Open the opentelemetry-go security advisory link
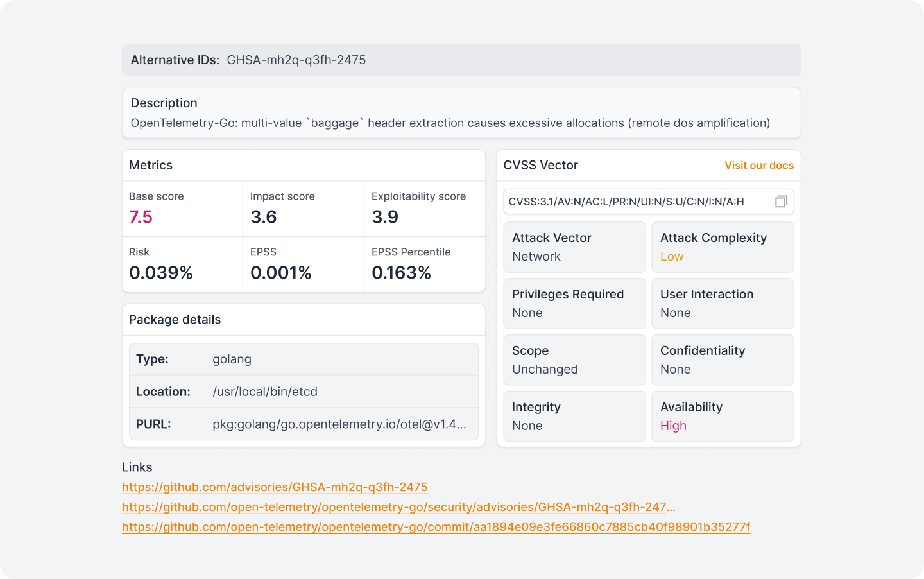Image resolution: width=924 pixels, height=579 pixels. coord(398,507)
